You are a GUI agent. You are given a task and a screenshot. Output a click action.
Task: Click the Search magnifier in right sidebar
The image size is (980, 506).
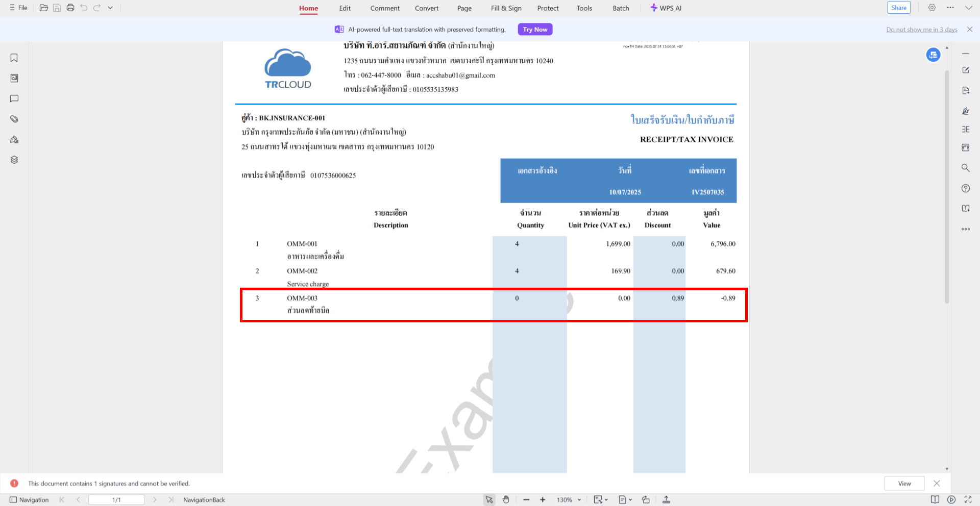(x=966, y=168)
